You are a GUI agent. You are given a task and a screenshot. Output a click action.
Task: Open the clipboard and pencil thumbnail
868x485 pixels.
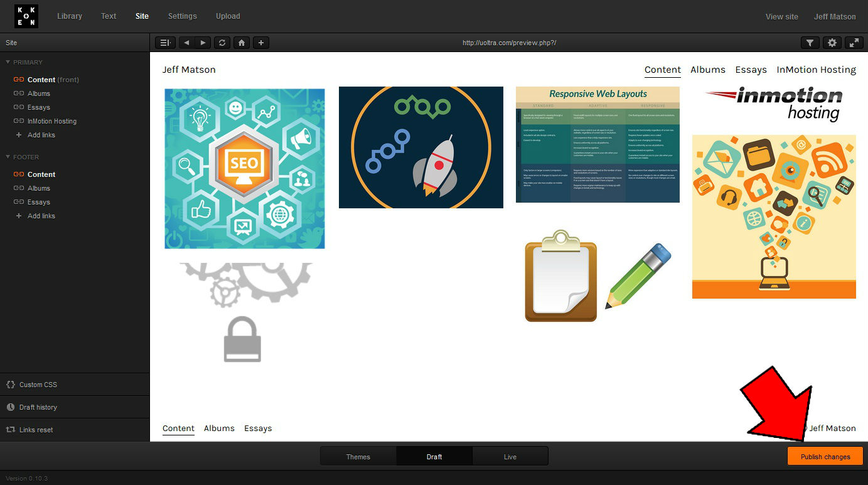597,276
